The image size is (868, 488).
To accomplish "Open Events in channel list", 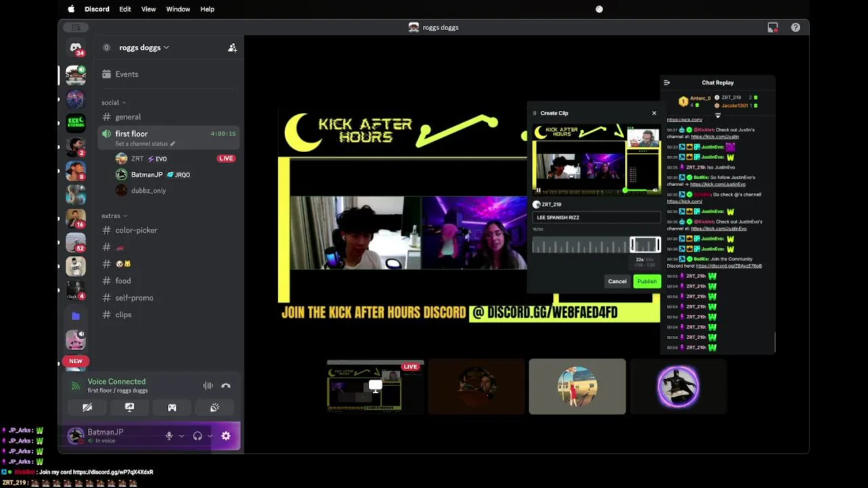I will click(x=169, y=74).
